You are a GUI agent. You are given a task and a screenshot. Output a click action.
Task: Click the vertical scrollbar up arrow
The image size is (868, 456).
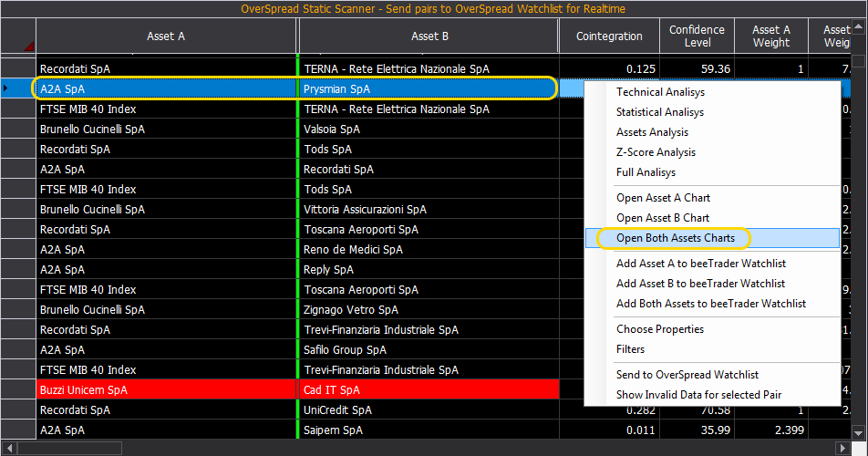point(859,26)
